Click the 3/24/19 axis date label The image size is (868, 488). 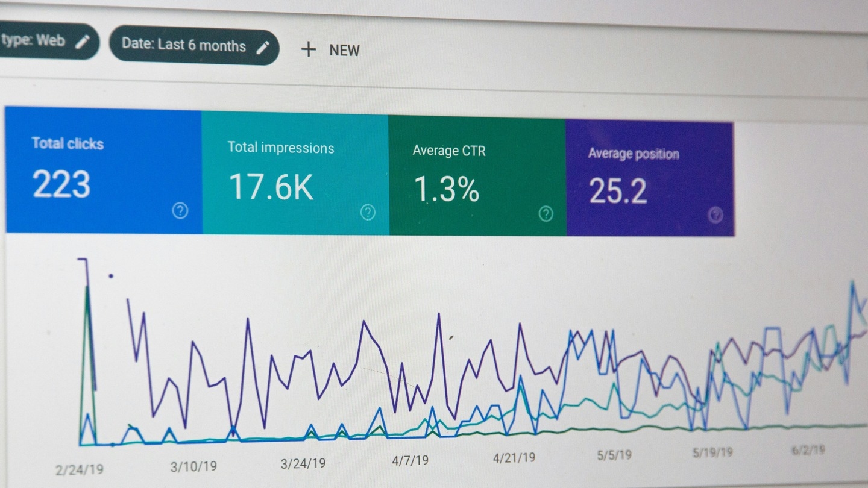pyautogui.click(x=303, y=463)
